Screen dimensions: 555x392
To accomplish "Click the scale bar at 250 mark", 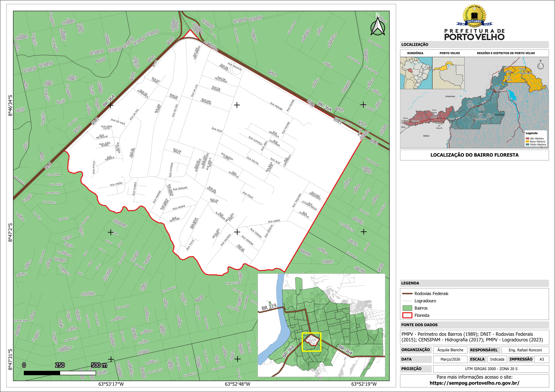I will tap(60, 373).
